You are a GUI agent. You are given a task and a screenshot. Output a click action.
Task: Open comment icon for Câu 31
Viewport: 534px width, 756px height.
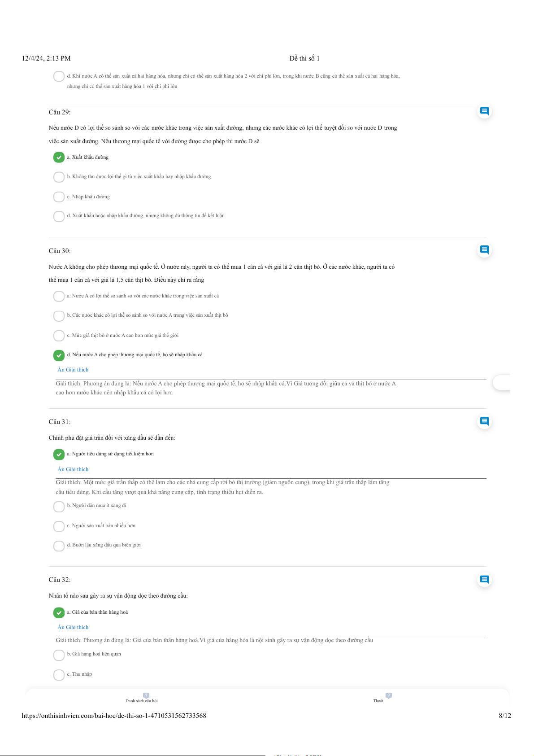pos(484,421)
